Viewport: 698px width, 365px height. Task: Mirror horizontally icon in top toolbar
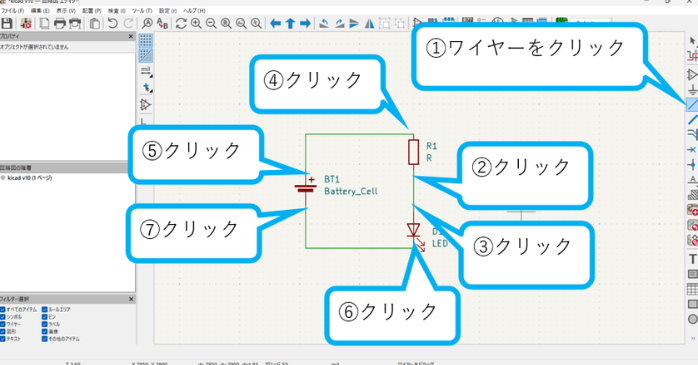[369, 23]
